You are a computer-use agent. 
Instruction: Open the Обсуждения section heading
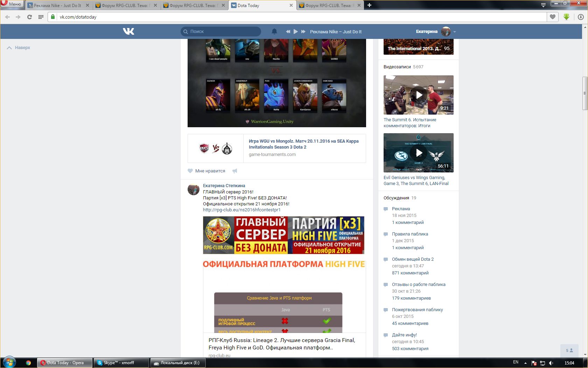click(x=396, y=198)
